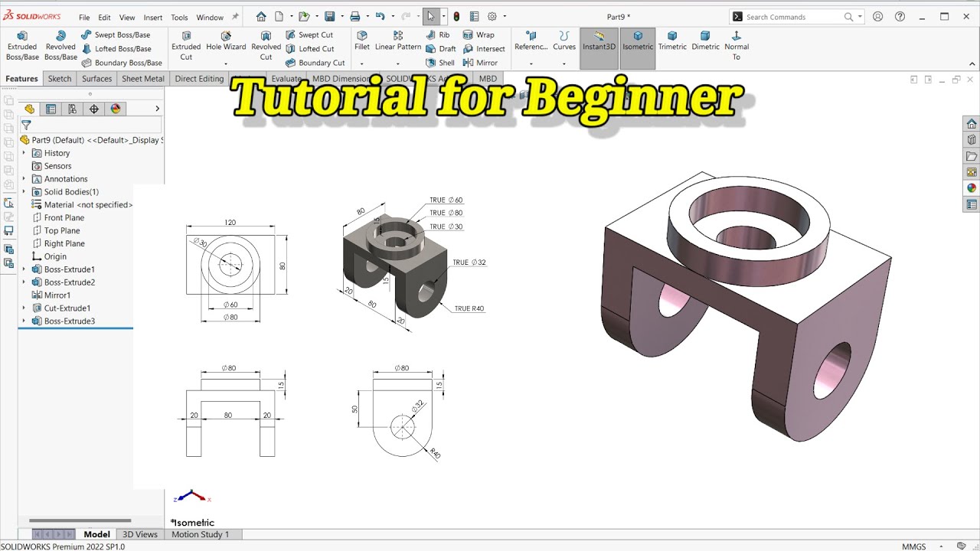980x551 pixels.
Task: Choose the Swept Boss/Base command
Action: tap(116, 34)
